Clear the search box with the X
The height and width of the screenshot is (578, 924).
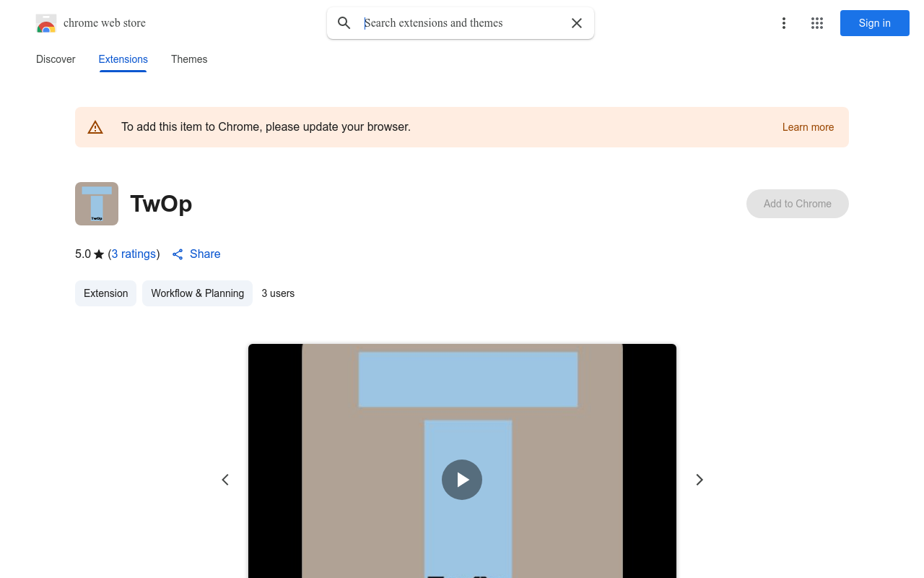tap(577, 23)
